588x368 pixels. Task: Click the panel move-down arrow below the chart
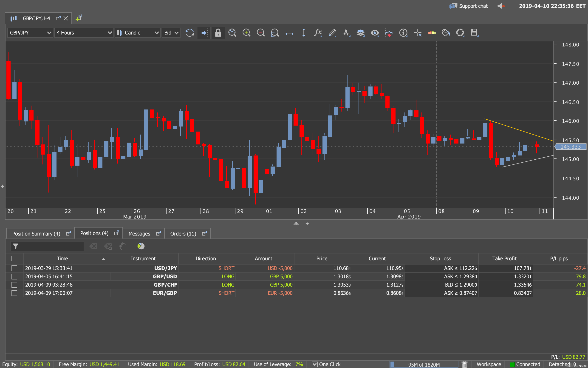(x=307, y=223)
